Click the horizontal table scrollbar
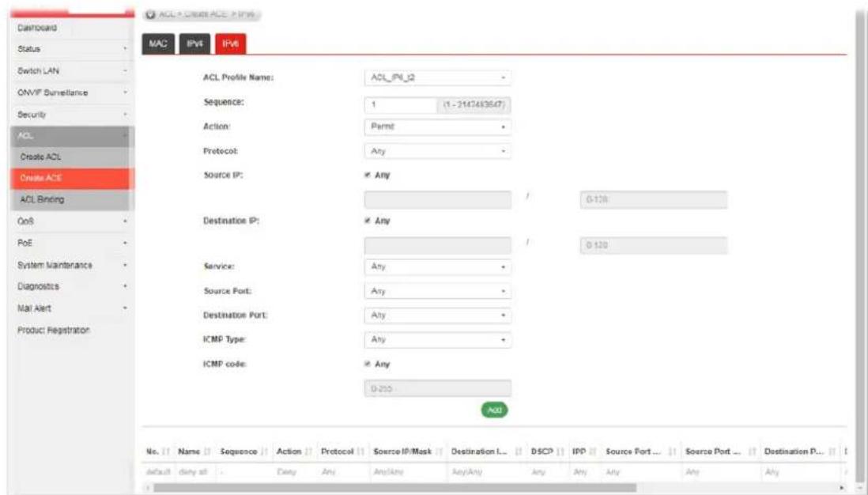Viewport: 868px width, 495px height. (x=394, y=488)
